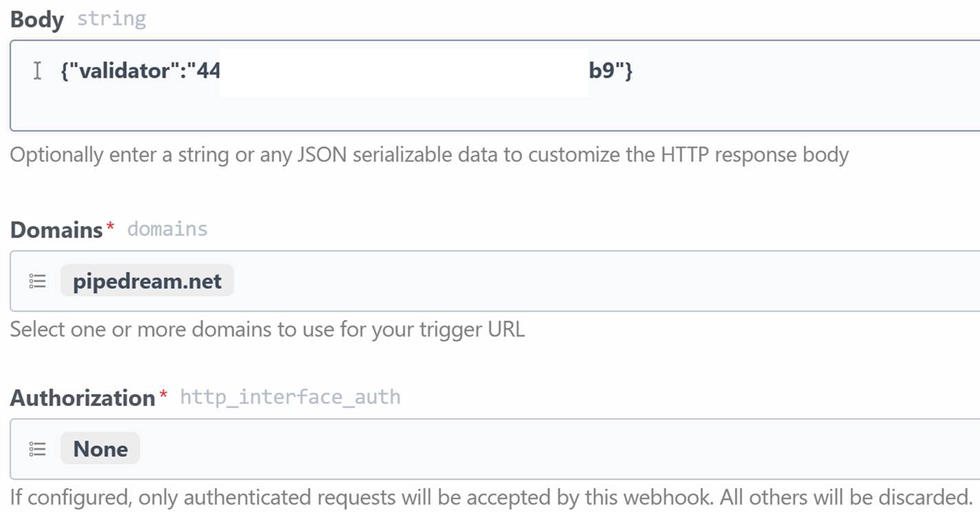Select the pipedream.net domain chip
The image size is (980, 512).
[x=147, y=281]
